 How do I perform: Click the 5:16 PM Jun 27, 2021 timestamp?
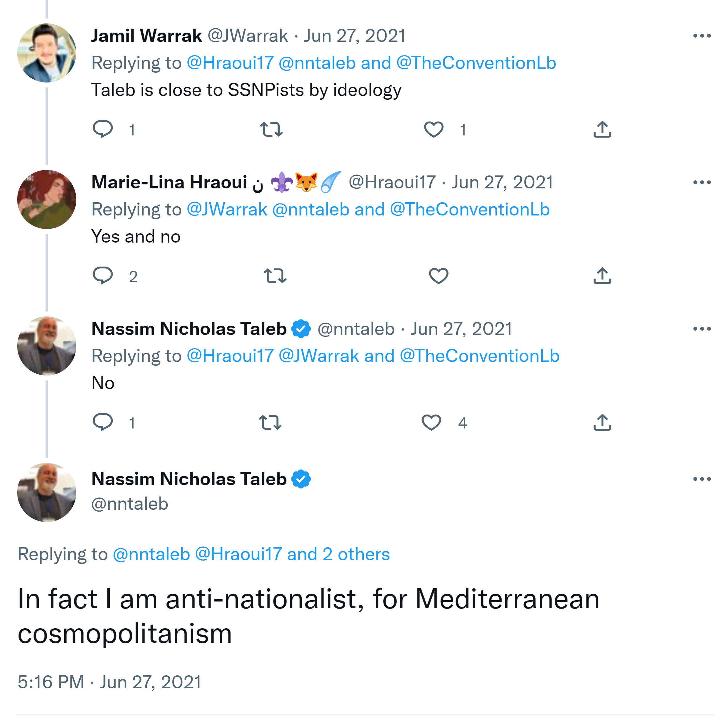(x=109, y=682)
